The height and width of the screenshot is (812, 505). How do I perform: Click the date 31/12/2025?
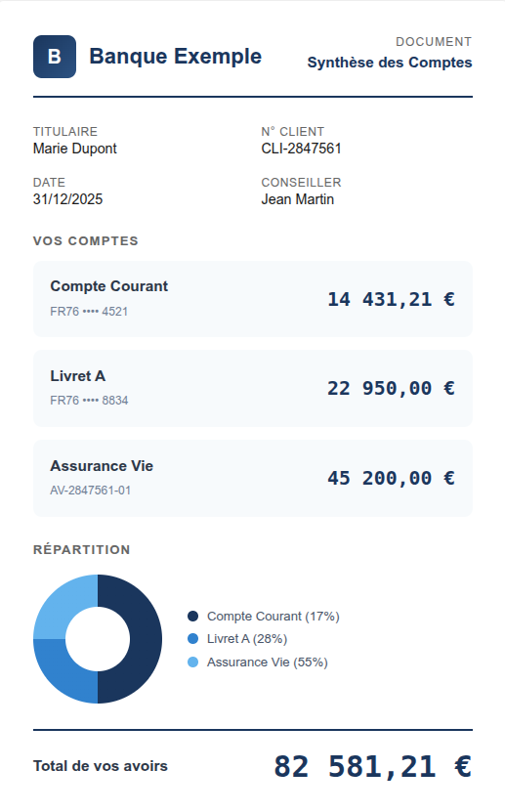pos(67,199)
